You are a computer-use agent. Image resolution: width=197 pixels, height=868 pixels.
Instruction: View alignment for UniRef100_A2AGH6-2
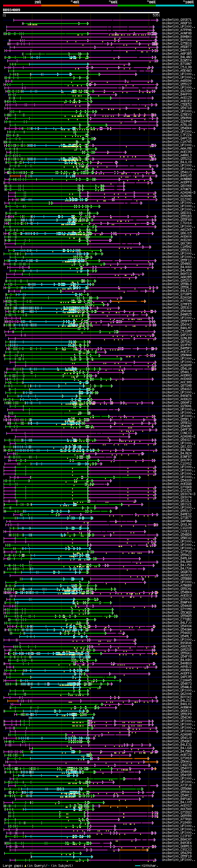(179, 436)
